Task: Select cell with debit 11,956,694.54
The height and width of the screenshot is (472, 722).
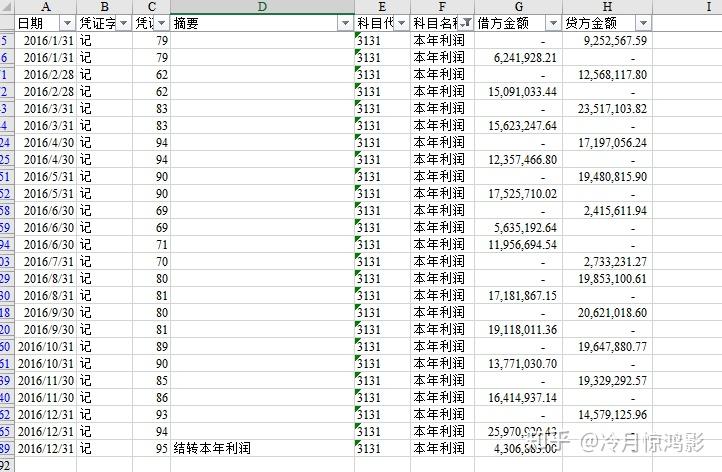Action: coord(518,245)
